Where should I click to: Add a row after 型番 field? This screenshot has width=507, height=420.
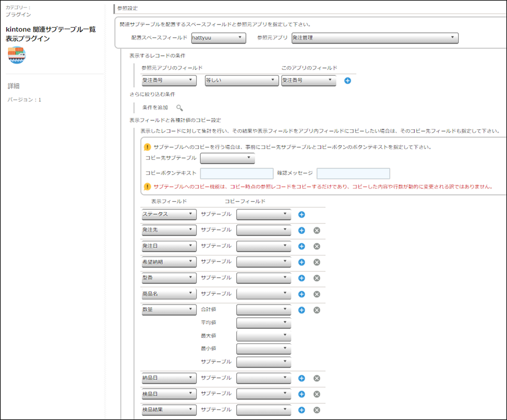[302, 278]
